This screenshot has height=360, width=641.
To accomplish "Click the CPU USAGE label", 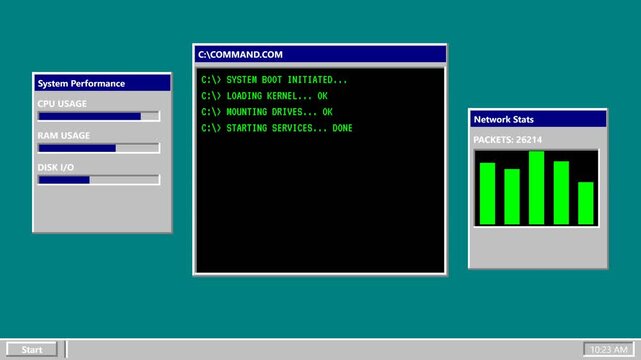I will click(62, 103).
